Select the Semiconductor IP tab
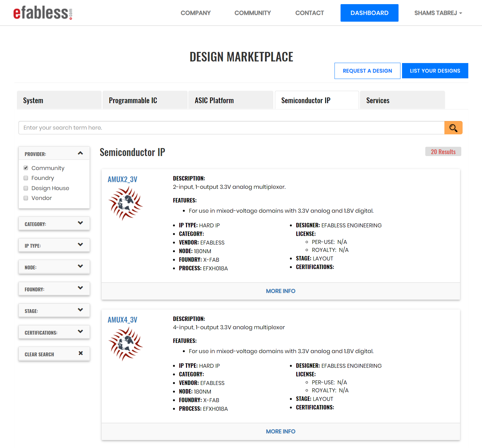Viewport: 482px width, 448px height. (317, 100)
